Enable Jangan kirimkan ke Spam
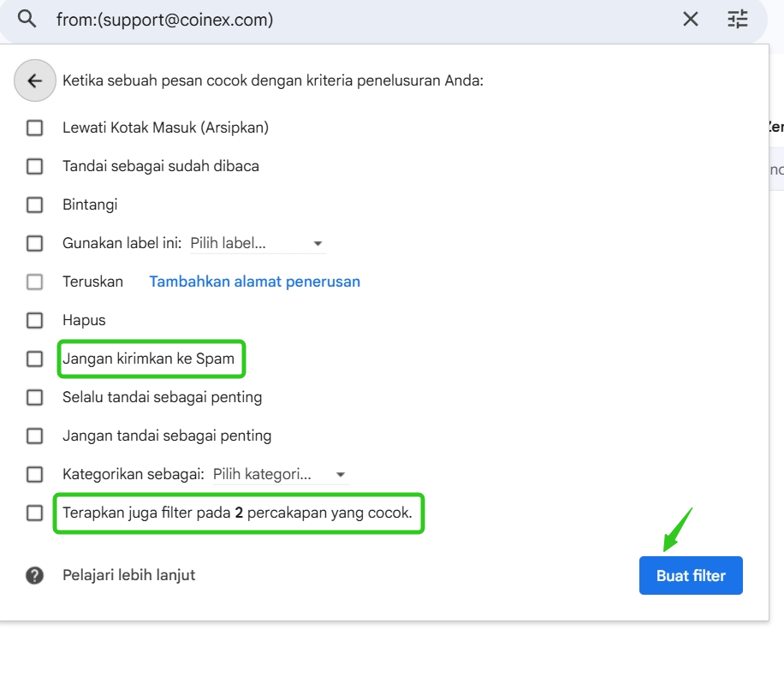 (34, 359)
